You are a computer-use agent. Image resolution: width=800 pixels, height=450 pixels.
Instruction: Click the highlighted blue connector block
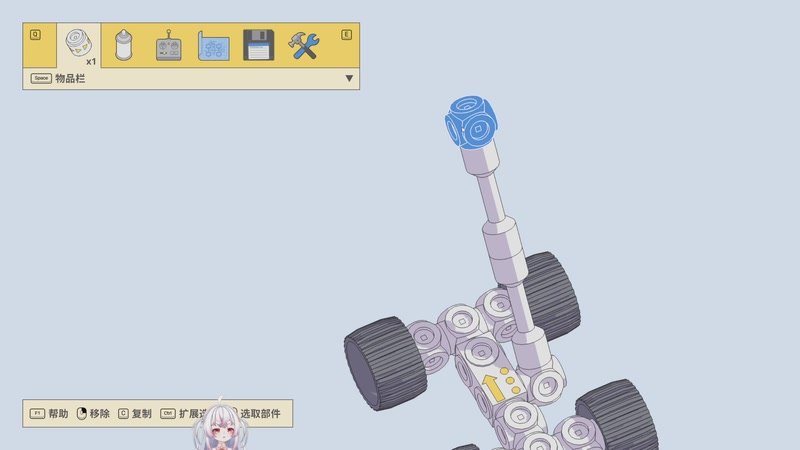point(471,121)
